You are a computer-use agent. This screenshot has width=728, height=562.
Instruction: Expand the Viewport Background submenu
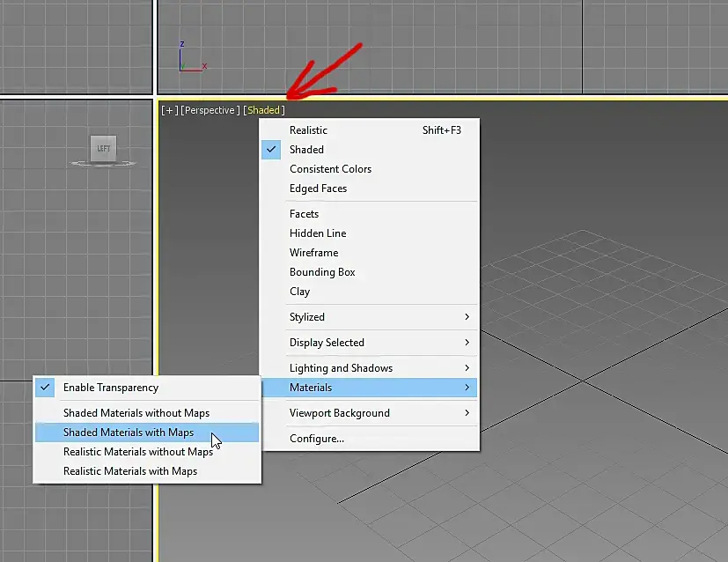370,413
